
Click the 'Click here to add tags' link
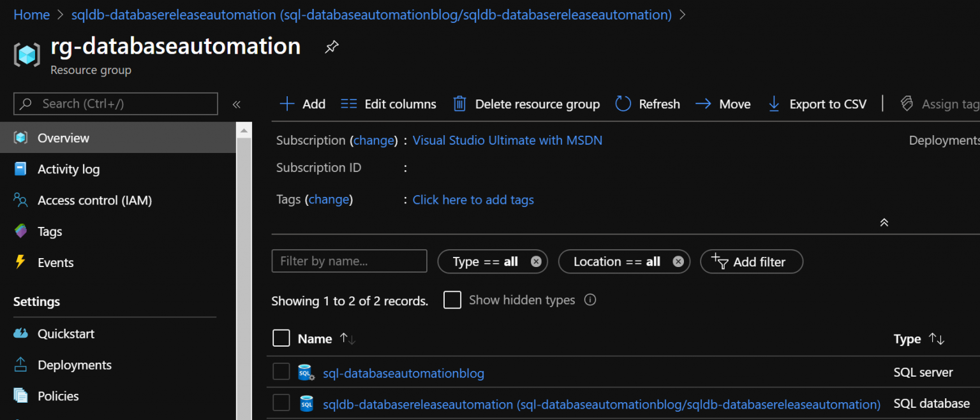[473, 199]
